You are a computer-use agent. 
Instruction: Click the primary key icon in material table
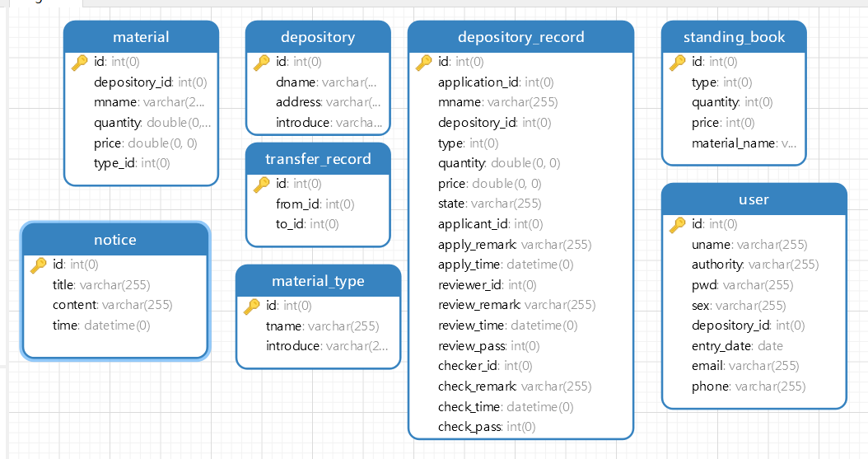click(79, 63)
